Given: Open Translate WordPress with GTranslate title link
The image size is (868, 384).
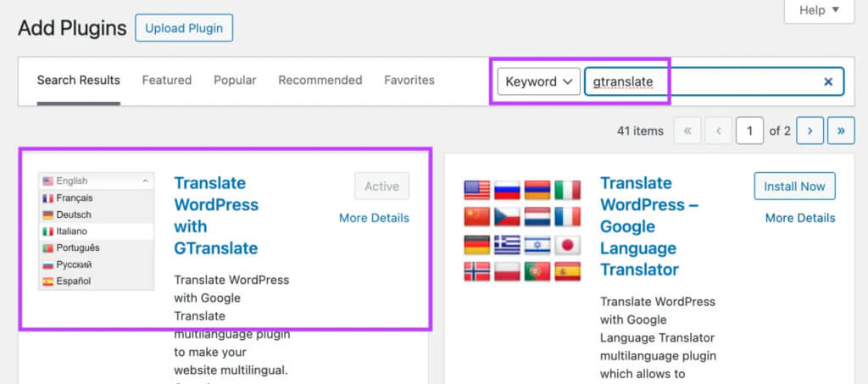Looking at the screenshot, I should point(216,215).
